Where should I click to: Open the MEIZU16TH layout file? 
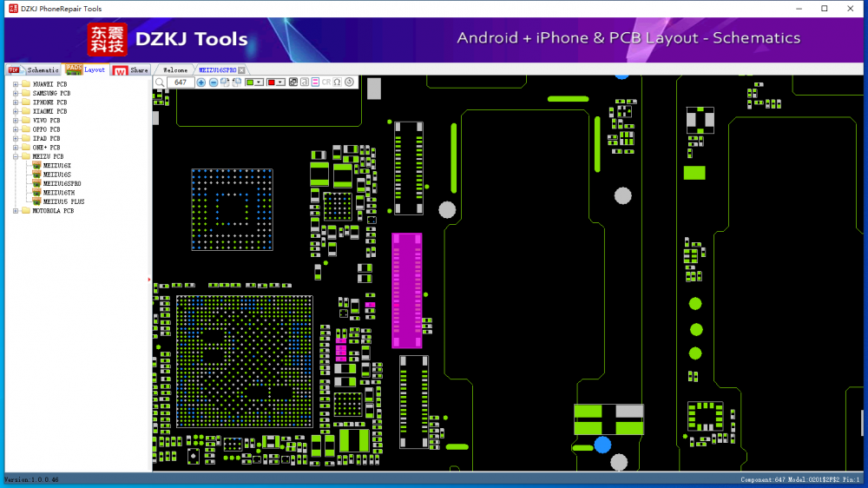click(59, 193)
